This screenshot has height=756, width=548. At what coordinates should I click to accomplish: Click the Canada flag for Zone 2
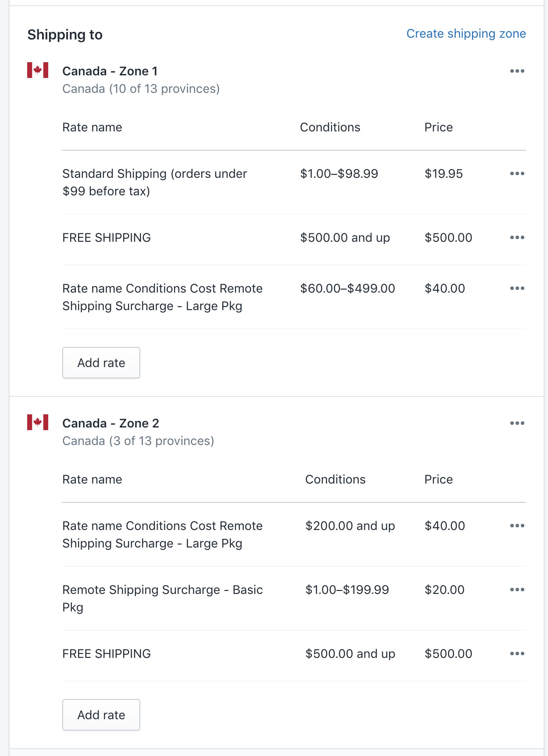tap(38, 422)
